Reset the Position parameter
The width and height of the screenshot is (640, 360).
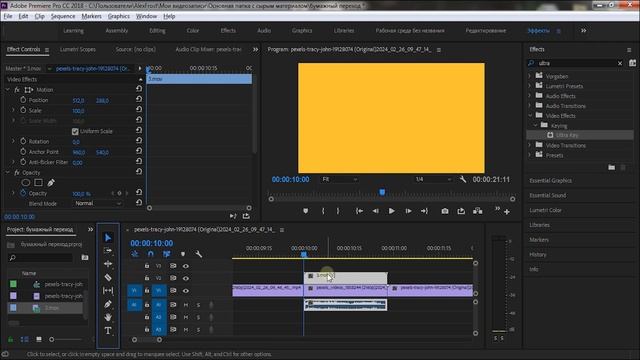click(x=139, y=99)
